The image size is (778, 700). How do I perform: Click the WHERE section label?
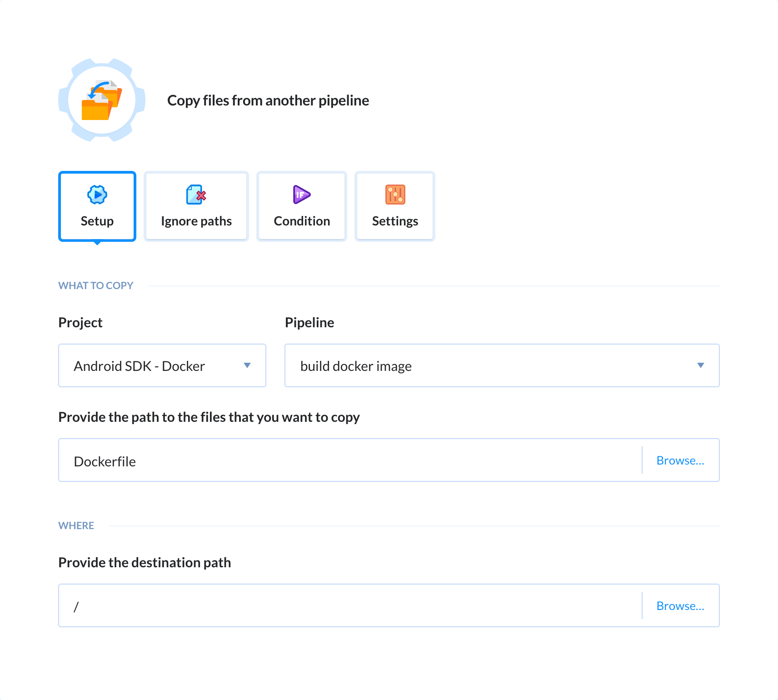pyautogui.click(x=75, y=525)
